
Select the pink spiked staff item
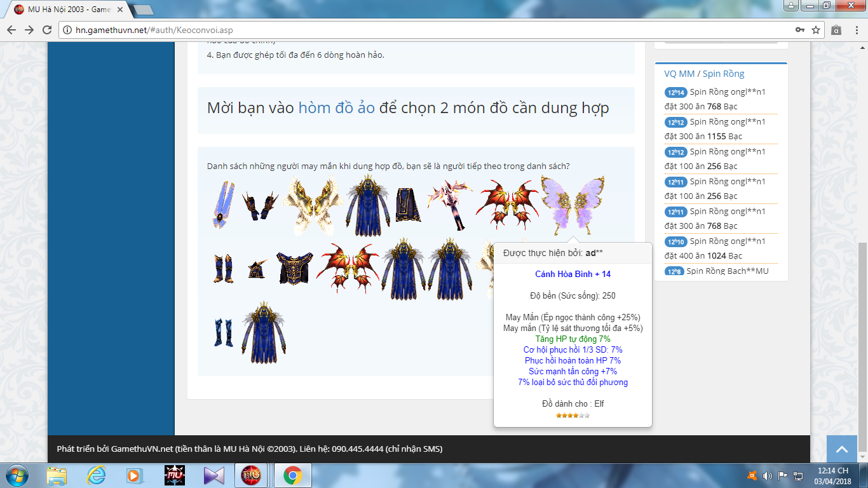451,204
